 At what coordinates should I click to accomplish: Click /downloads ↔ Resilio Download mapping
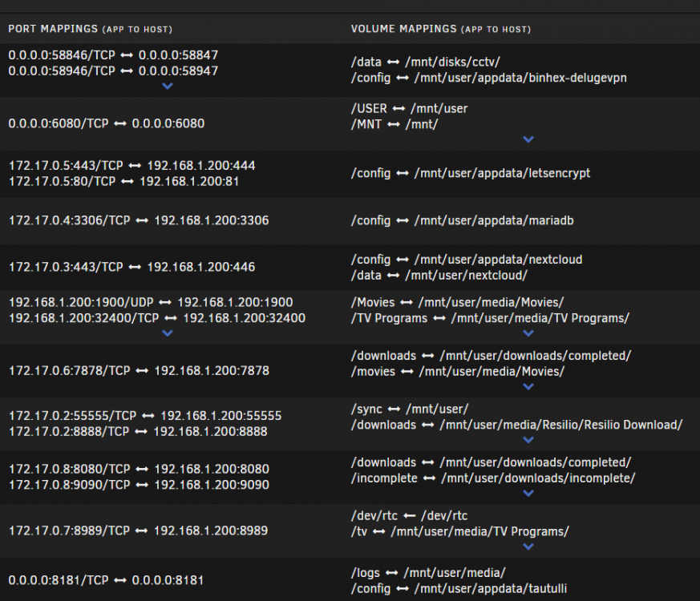517,425
